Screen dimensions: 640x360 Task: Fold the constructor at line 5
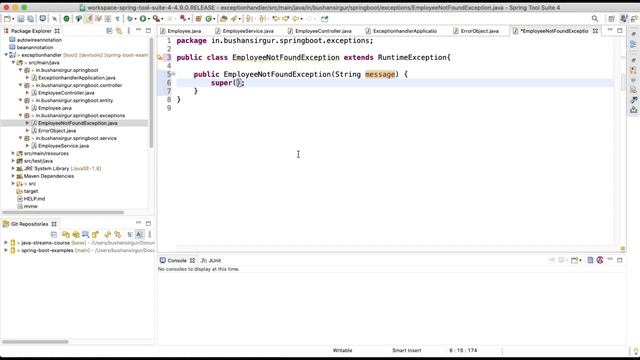coord(174,74)
